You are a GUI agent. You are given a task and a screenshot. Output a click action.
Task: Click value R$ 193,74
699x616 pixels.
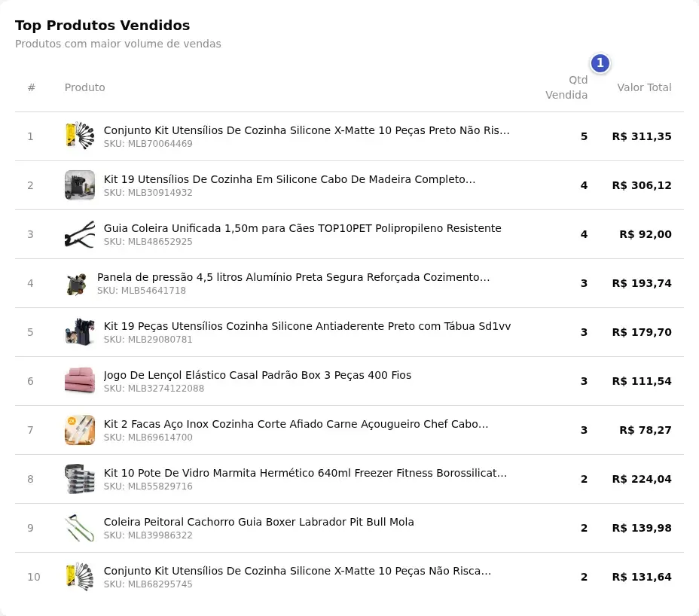point(642,283)
